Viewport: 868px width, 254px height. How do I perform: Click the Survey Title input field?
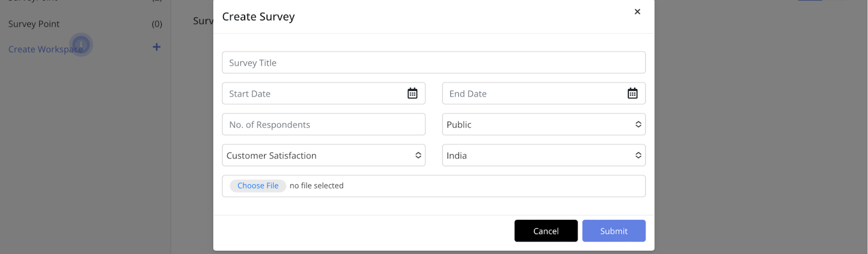click(x=433, y=62)
